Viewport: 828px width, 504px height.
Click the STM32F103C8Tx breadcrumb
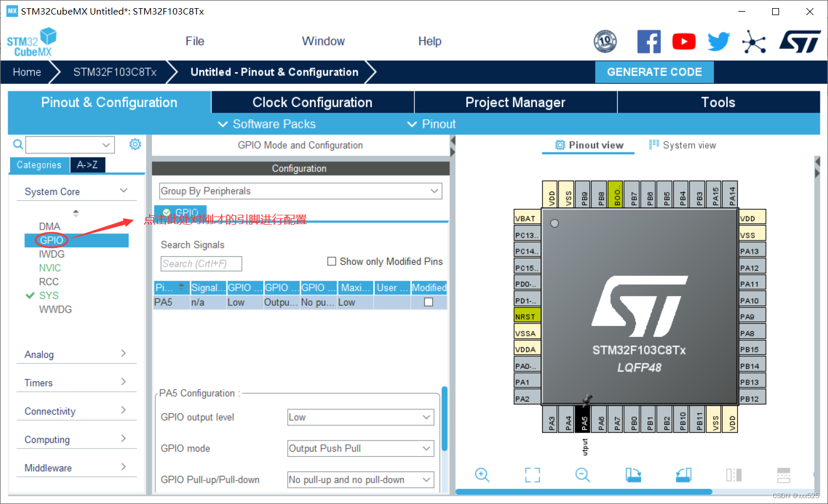pyautogui.click(x=115, y=72)
